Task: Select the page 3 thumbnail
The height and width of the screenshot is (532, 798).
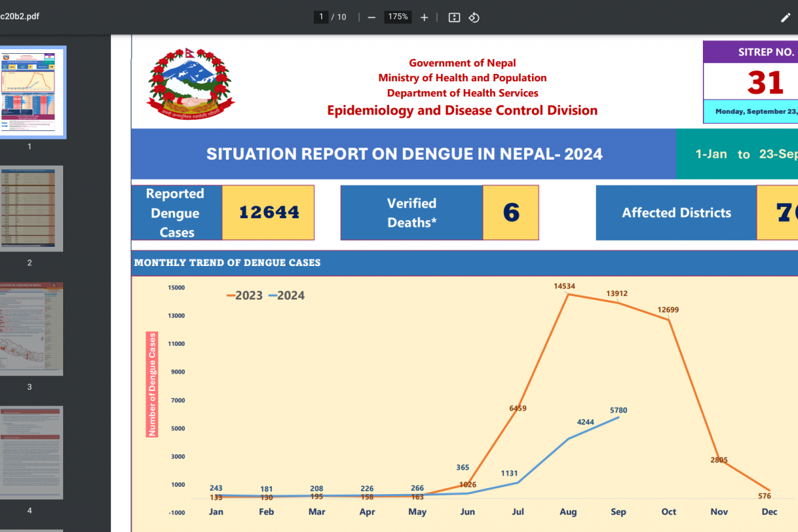Action: [x=30, y=329]
